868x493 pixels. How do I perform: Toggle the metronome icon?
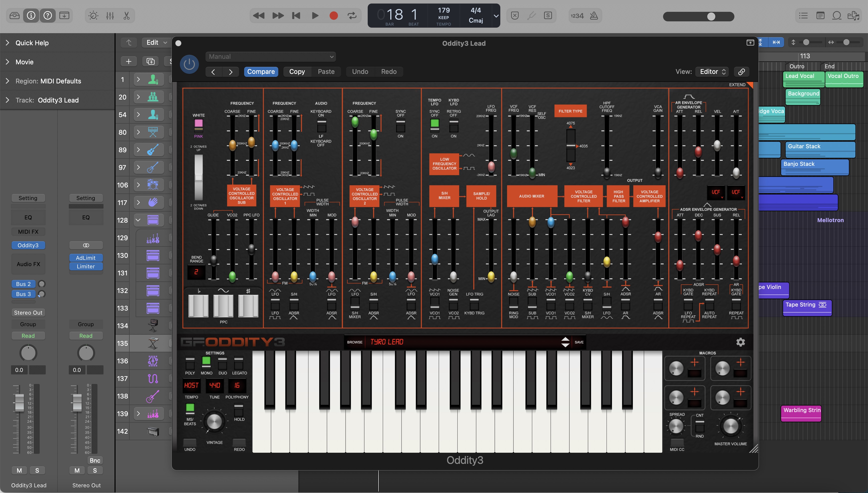[x=594, y=16]
